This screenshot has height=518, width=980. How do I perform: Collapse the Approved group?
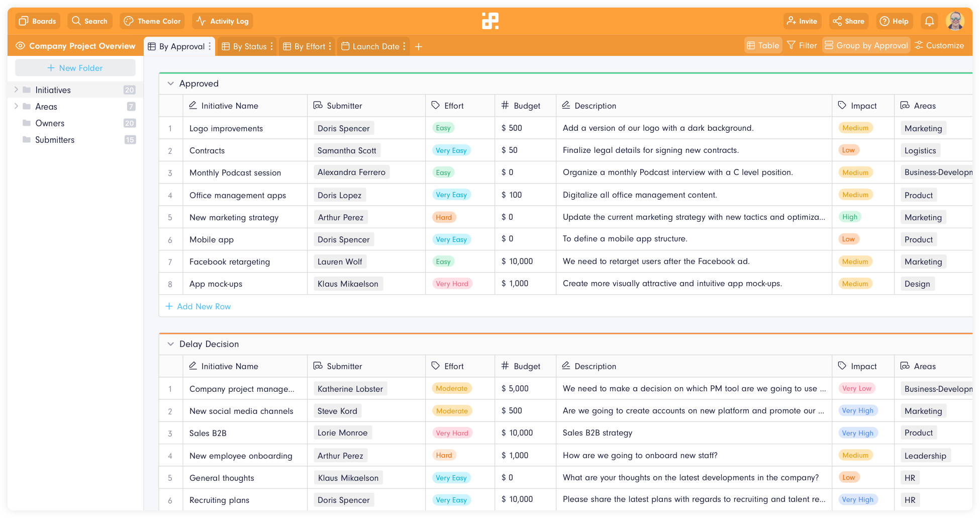coord(170,83)
